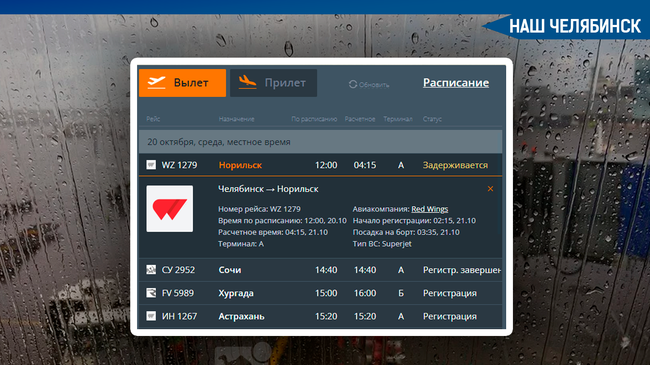
Task: Click flight number WZ 1279 in the list row
Action: [x=179, y=165]
